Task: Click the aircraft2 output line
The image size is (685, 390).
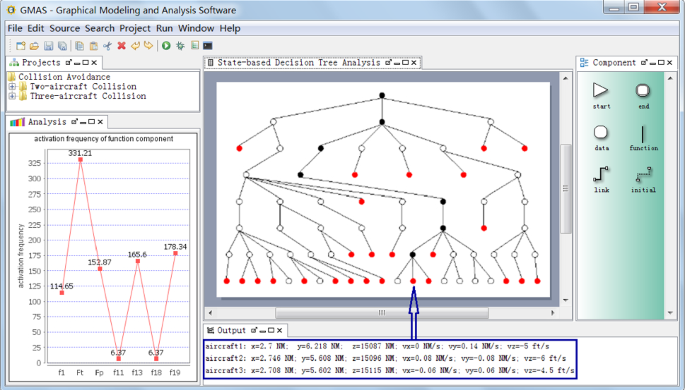Action: point(386,359)
